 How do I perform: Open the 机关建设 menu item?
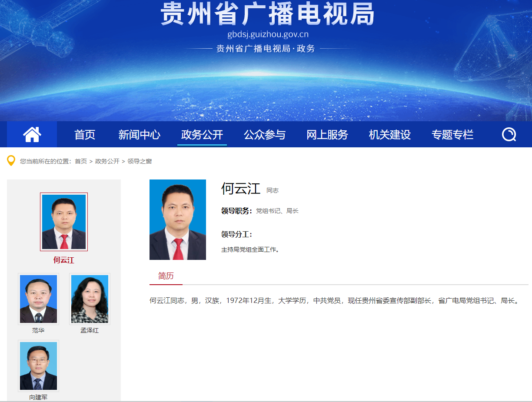click(x=390, y=135)
